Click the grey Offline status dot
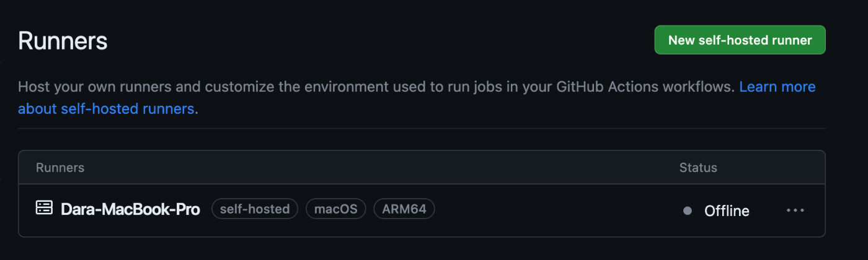The width and height of the screenshot is (868, 260). pyautogui.click(x=687, y=211)
